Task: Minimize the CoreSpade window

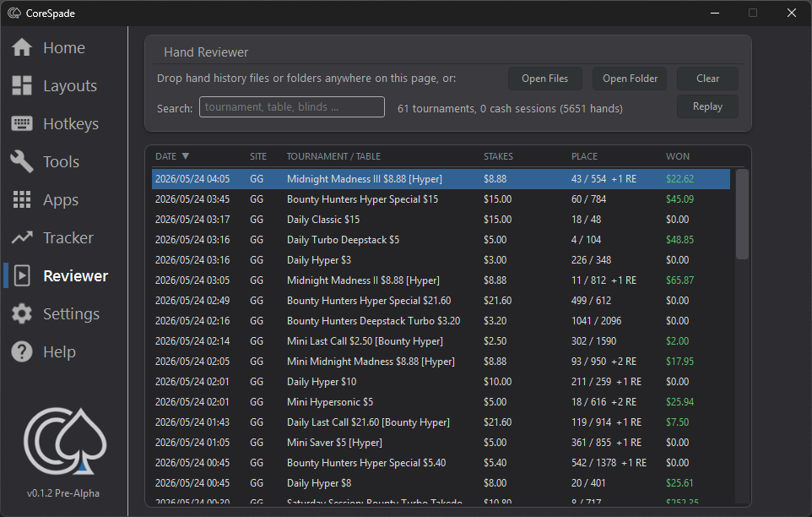Action: 715,13
